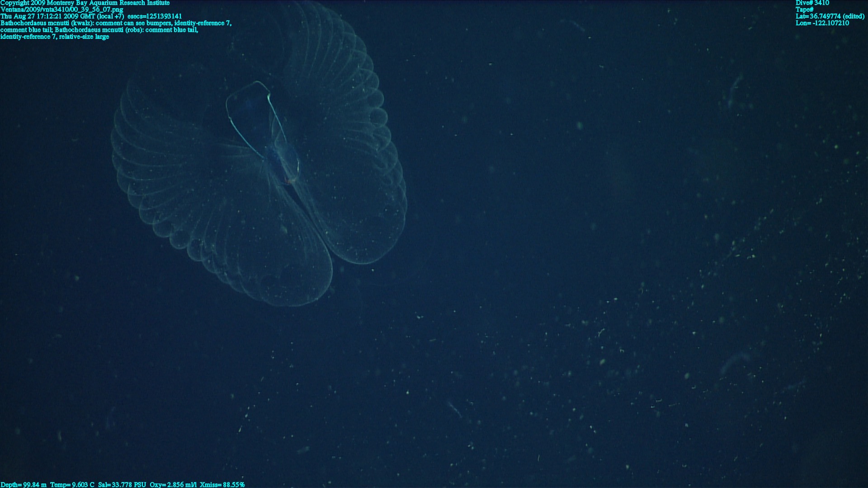This screenshot has width=868, height=488.
Task: Click the Ventana file path text
Action: pyautogui.click(x=62, y=9)
